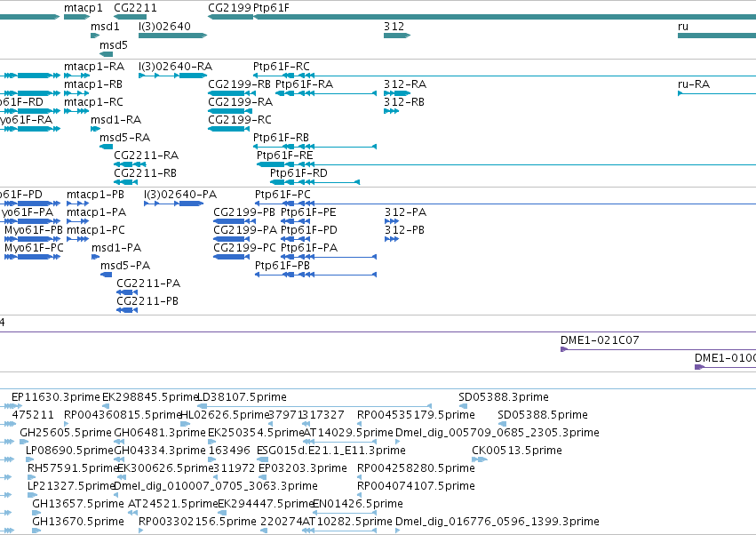Click the CG2211-RB transcript label

pyautogui.click(x=145, y=173)
